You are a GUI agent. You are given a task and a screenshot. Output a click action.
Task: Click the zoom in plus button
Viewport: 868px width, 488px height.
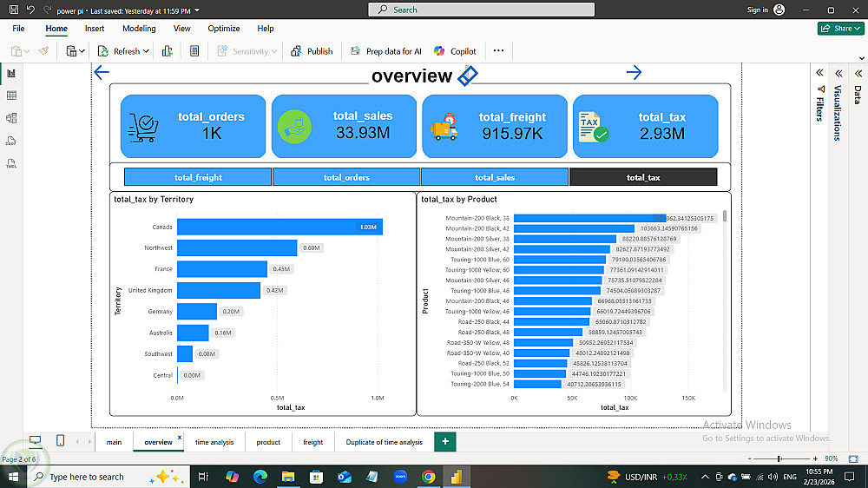tap(815, 458)
